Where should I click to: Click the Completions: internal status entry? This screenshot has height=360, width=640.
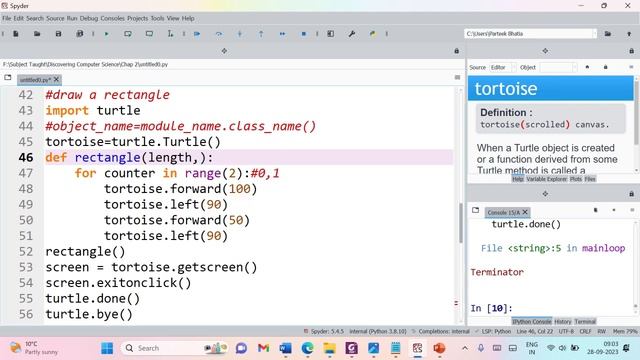(x=441, y=331)
